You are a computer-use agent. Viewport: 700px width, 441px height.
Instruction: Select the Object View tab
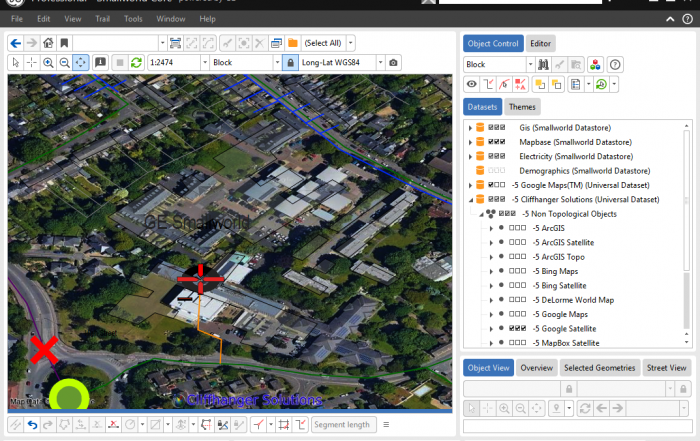(x=488, y=368)
